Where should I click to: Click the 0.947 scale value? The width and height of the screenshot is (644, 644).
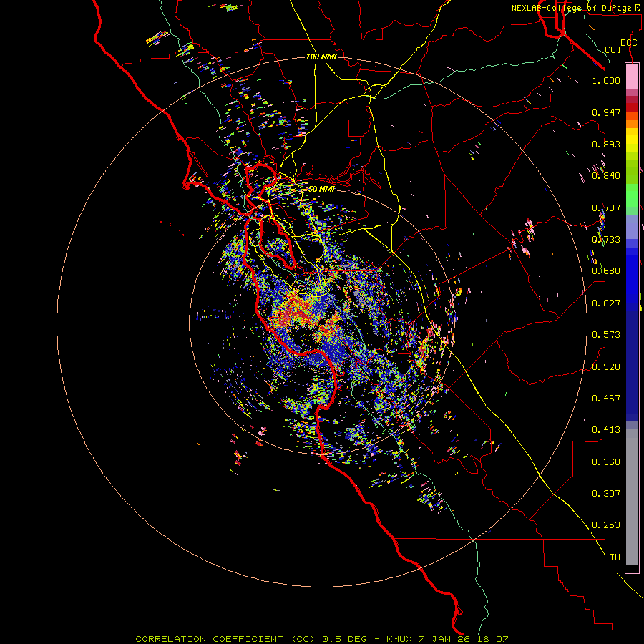click(606, 112)
